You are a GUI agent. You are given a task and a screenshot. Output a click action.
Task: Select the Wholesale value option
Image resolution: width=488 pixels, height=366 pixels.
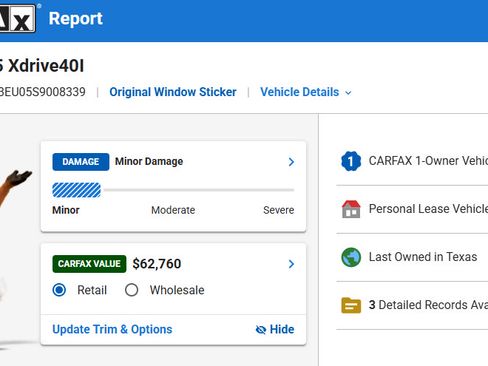point(131,290)
